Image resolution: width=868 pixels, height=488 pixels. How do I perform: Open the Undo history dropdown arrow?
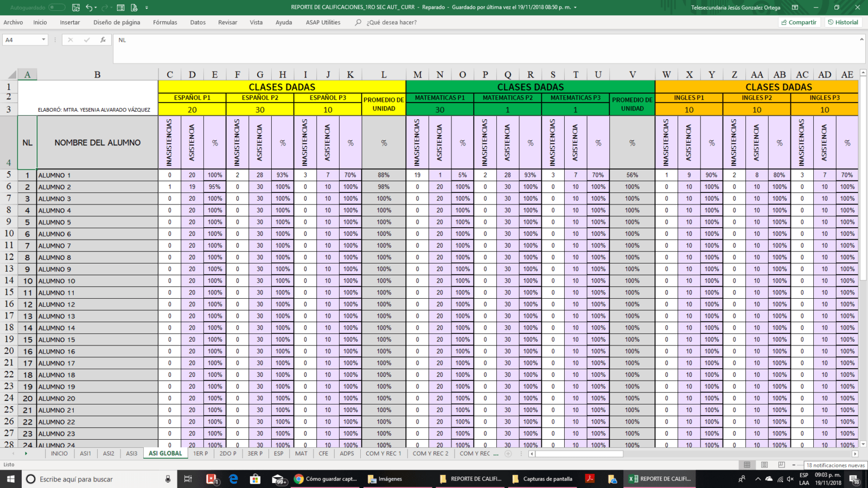[x=96, y=8]
